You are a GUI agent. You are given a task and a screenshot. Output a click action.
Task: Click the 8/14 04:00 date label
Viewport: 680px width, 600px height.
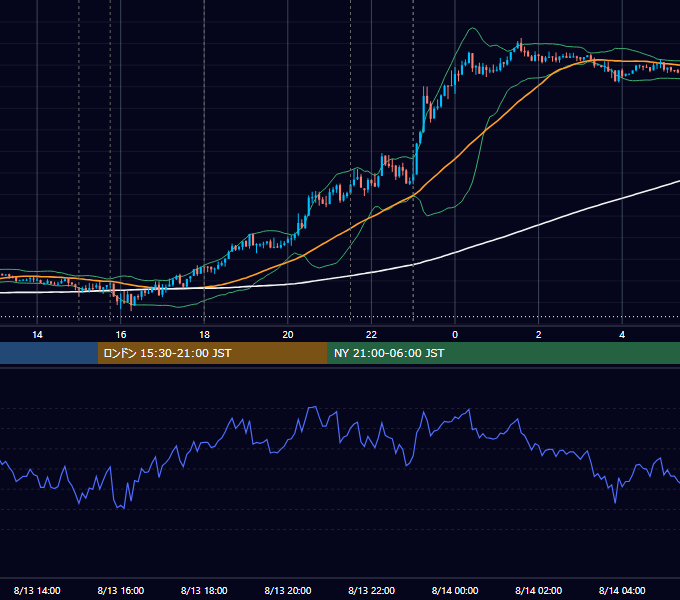tap(622, 590)
